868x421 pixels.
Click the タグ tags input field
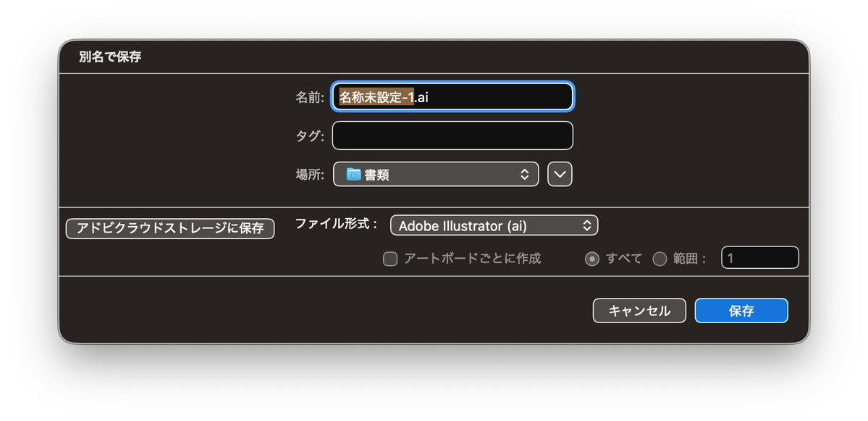[452, 136]
